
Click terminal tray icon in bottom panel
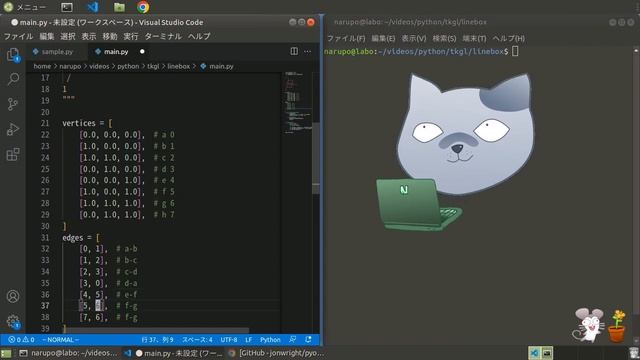pos(547,353)
